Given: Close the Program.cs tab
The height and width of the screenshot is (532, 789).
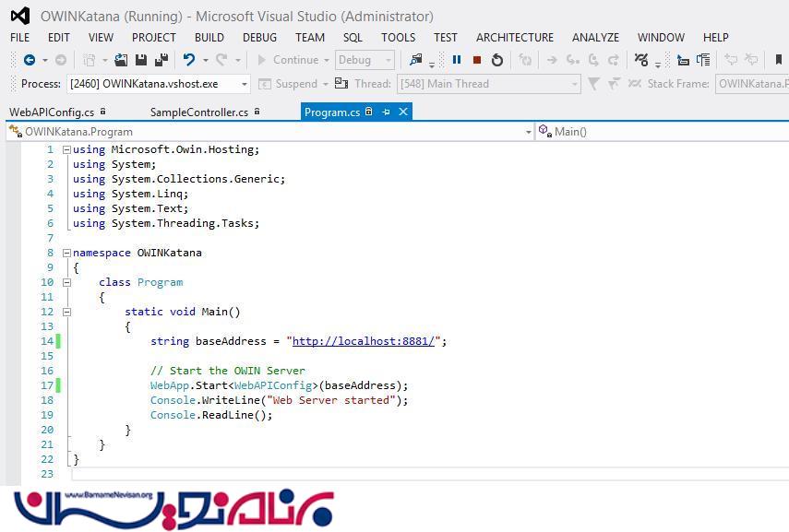Looking at the screenshot, I should tap(403, 112).
